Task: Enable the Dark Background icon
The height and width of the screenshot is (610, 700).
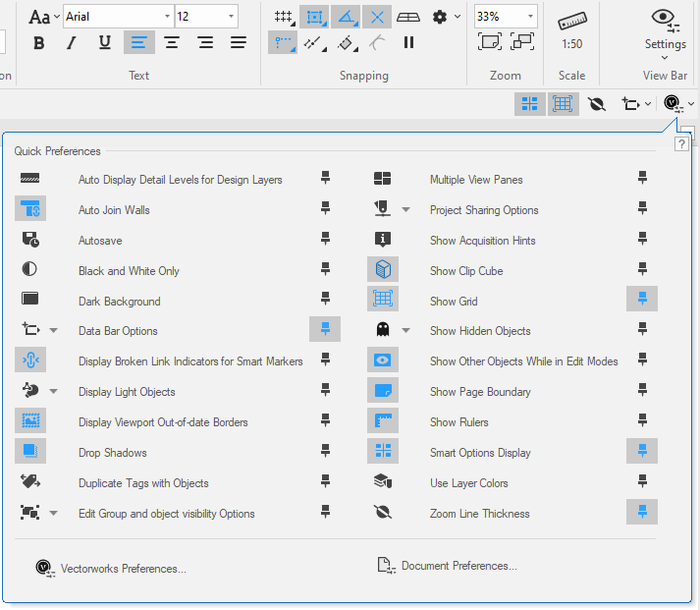Action: tap(30, 301)
